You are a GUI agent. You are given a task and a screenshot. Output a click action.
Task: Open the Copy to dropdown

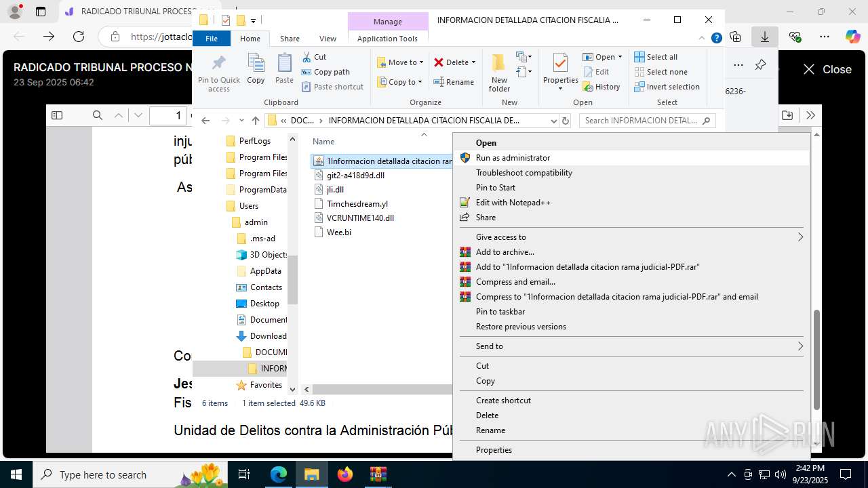coord(400,82)
